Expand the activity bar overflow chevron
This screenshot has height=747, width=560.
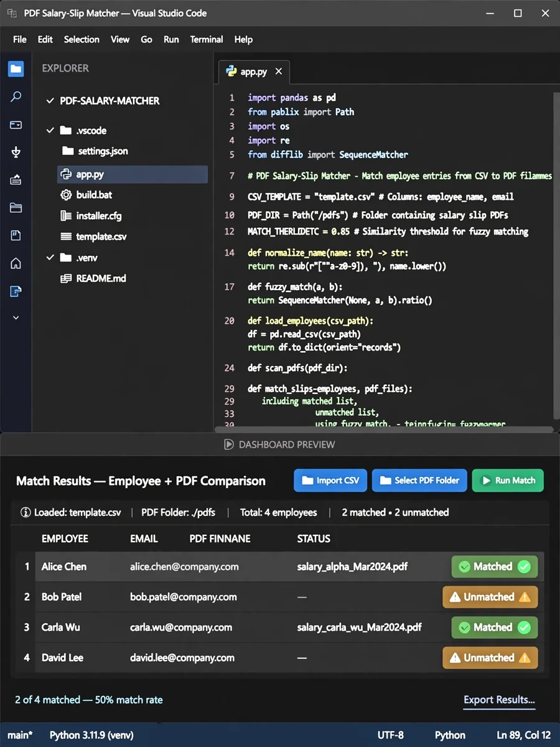(x=16, y=317)
